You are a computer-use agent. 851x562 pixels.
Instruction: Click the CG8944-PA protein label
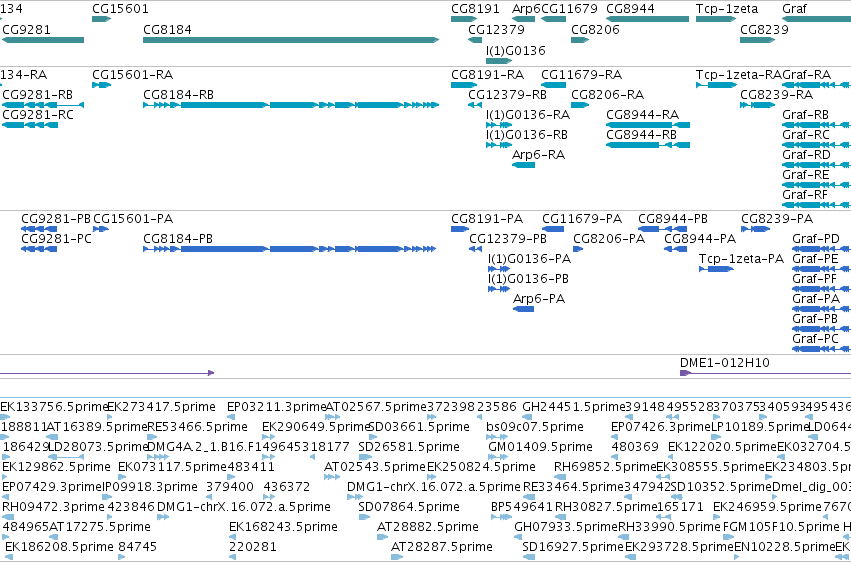click(700, 239)
